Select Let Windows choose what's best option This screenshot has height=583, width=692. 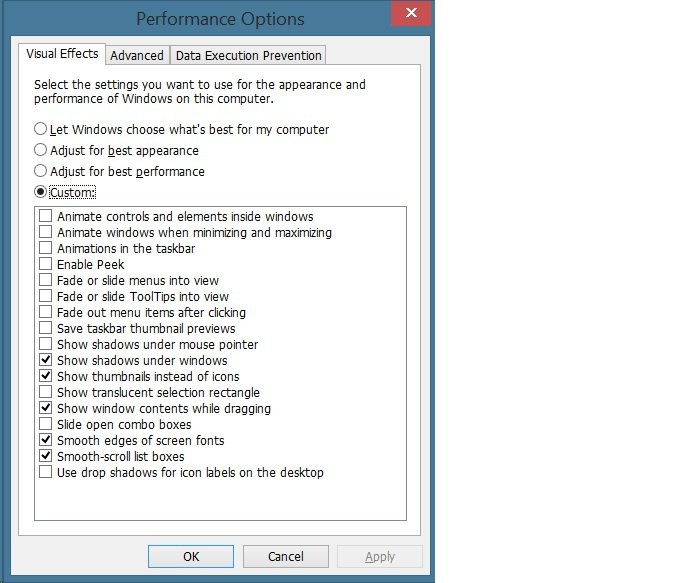[x=41, y=129]
